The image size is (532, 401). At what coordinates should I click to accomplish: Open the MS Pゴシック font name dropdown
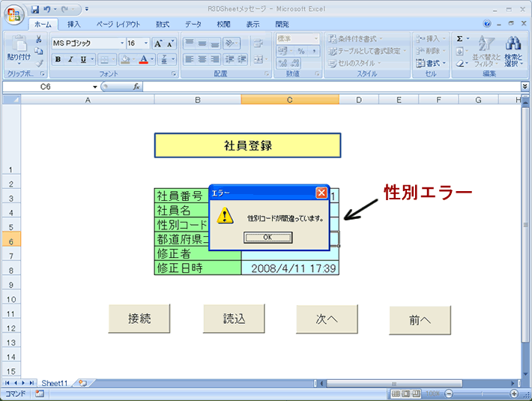point(120,43)
